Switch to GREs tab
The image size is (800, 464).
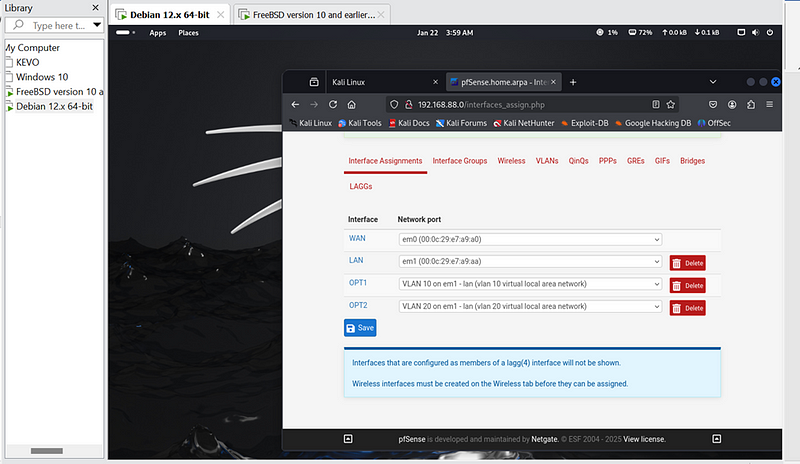click(x=636, y=161)
